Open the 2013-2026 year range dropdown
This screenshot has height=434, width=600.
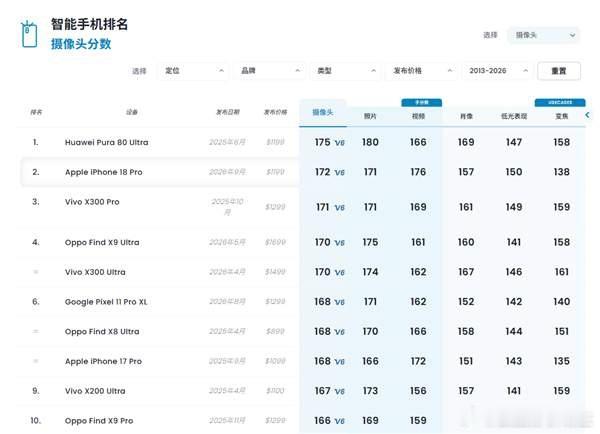click(x=497, y=71)
